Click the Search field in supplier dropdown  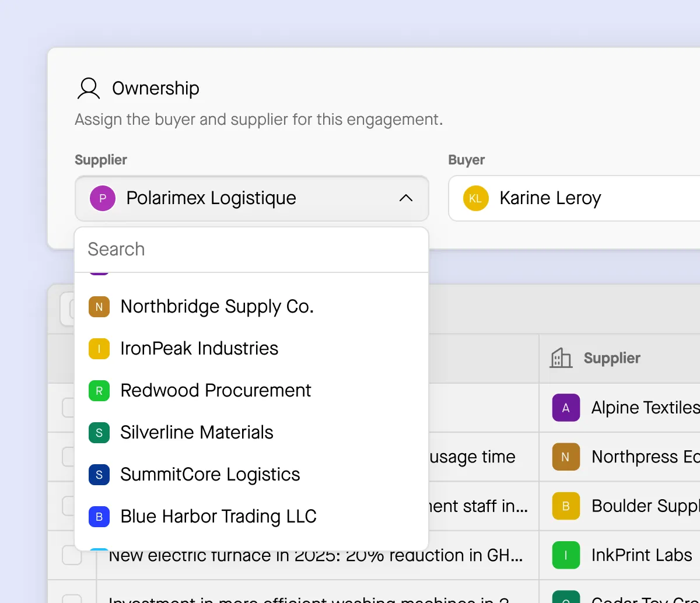[251, 250]
